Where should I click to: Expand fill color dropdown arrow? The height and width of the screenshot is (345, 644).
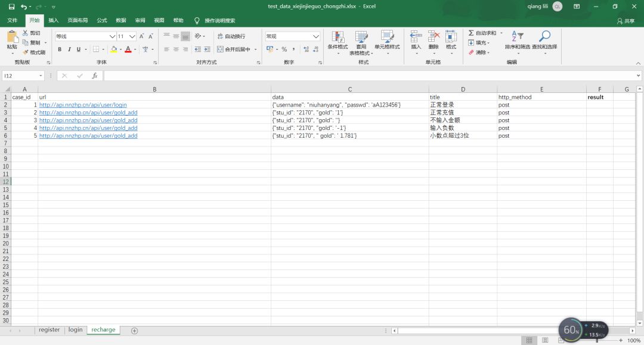(120, 49)
